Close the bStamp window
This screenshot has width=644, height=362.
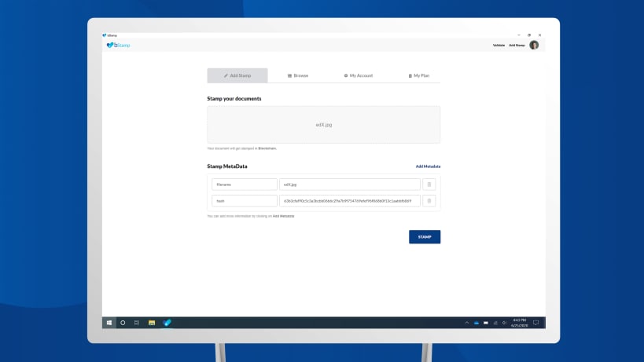tap(539, 35)
